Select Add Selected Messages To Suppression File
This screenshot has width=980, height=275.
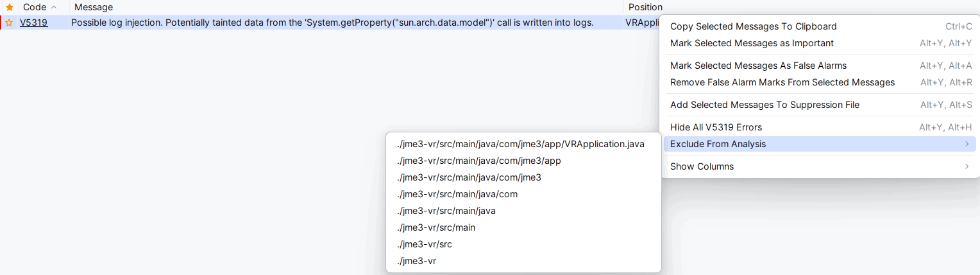click(x=765, y=105)
